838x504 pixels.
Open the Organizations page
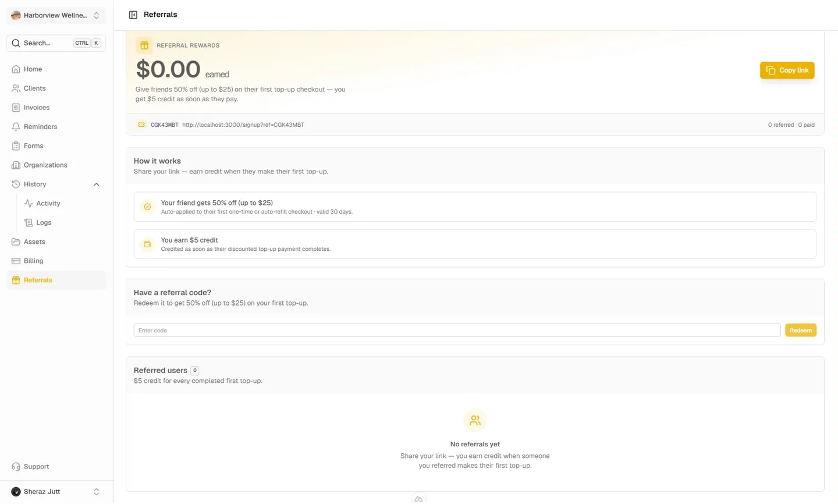point(56,165)
